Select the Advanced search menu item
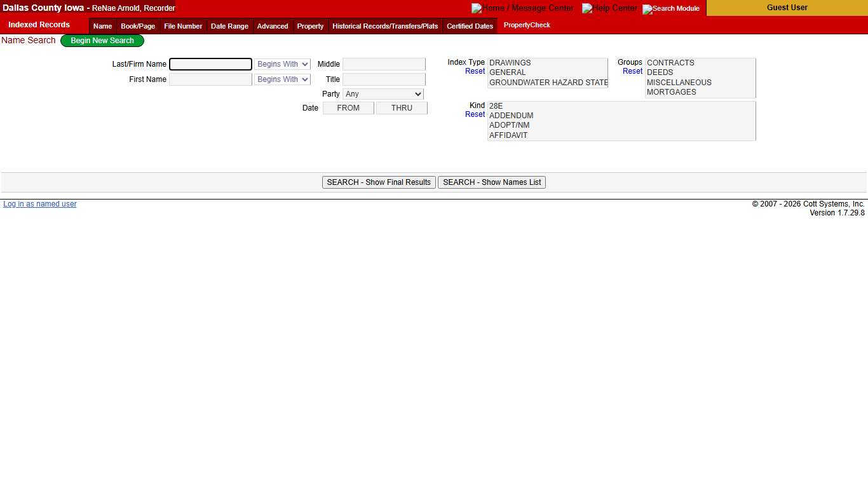Viewport: 868px width, 488px height. coord(272,26)
